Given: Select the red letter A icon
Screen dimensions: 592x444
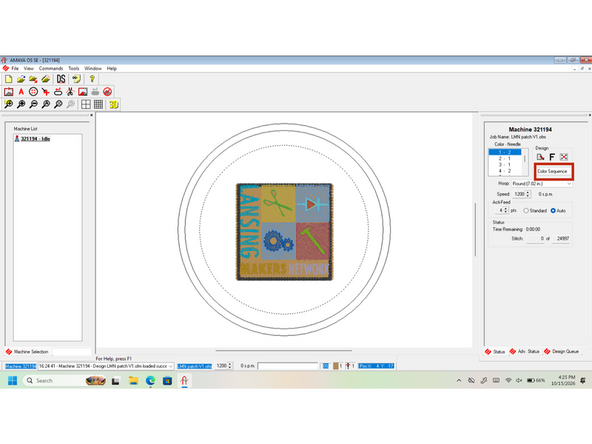Looking at the screenshot, I should click(x=21, y=92).
